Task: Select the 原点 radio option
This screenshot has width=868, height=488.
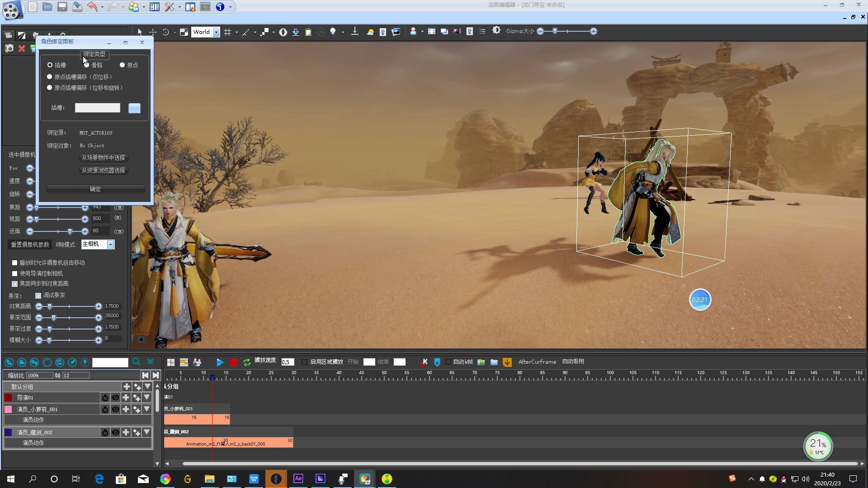Action: click(122, 65)
